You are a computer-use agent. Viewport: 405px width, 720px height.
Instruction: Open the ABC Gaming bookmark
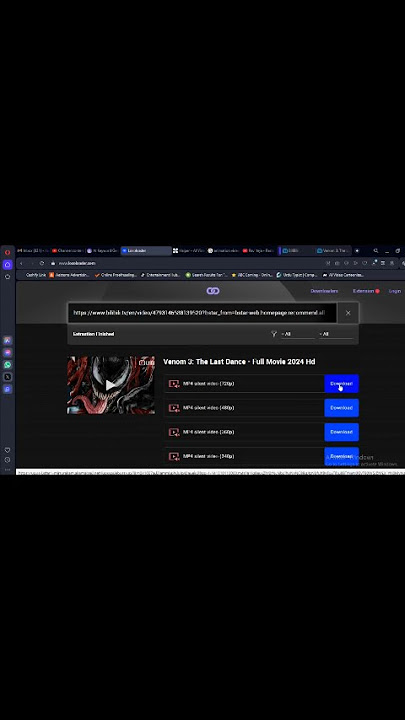(x=252, y=275)
